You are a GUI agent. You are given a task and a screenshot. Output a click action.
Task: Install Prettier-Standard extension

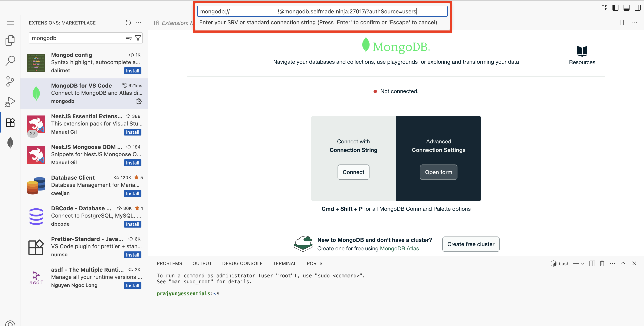tap(132, 255)
